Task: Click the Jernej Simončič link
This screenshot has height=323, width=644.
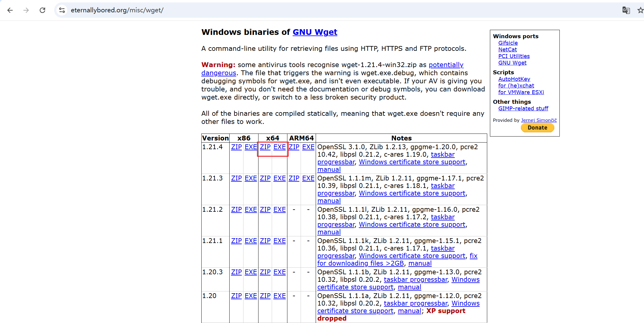Action: click(539, 120)
